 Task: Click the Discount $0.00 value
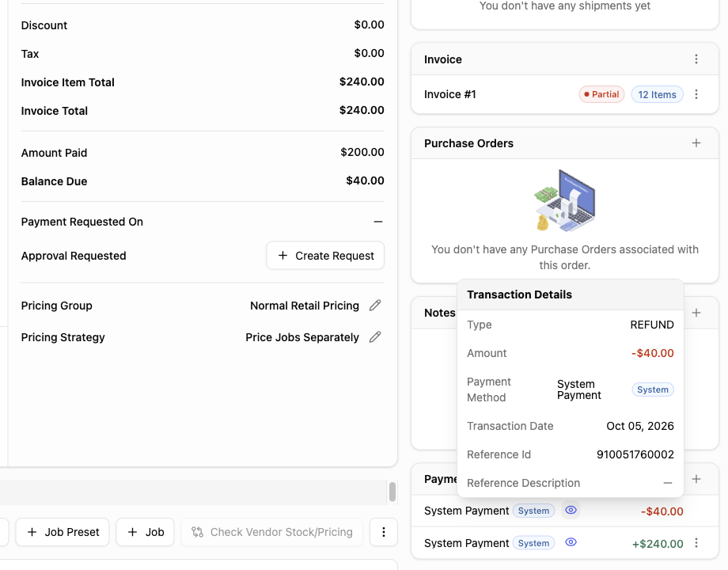point(369,25)
